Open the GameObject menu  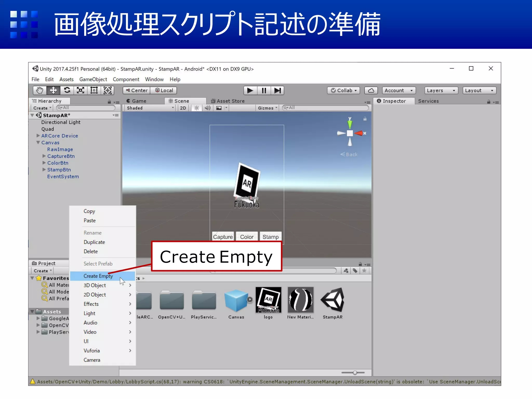click(93, 79)
